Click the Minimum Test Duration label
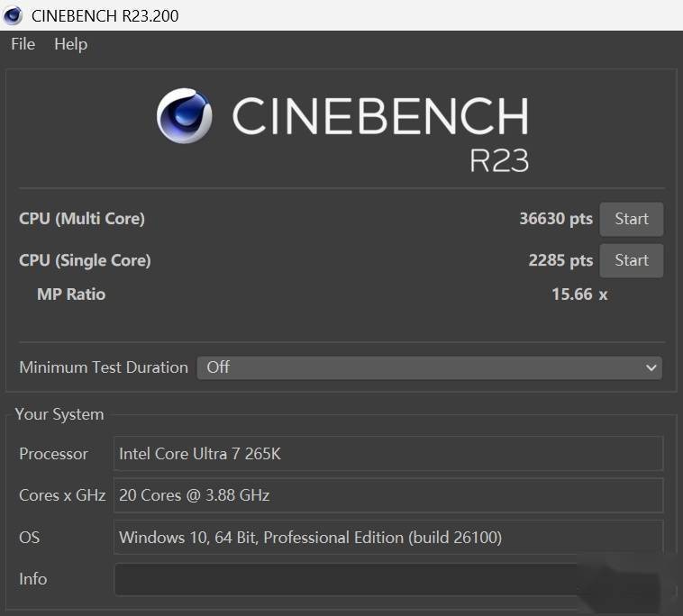This screenshot has width=683, height=616. (104, 367)
